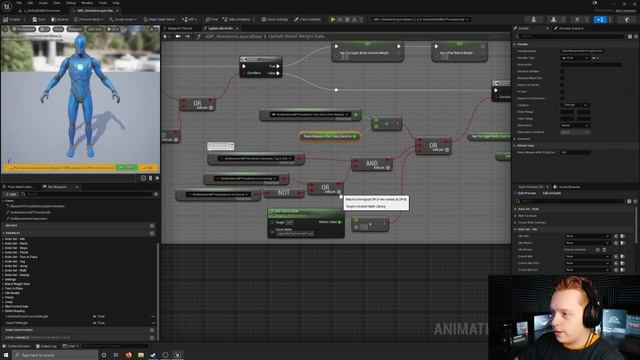
Task: Click the stop simulation icon in toolbar
Action: click(347, 19)
